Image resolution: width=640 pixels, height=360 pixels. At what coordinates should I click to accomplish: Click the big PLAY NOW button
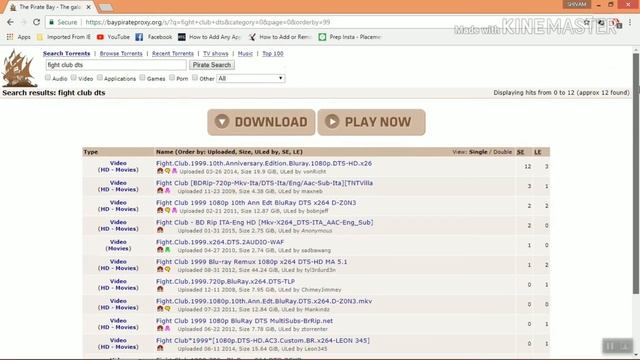click(371, 122)
